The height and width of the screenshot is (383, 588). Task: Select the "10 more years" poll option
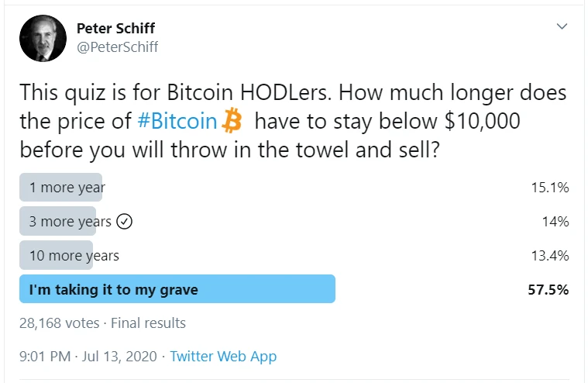coord(74,256)
